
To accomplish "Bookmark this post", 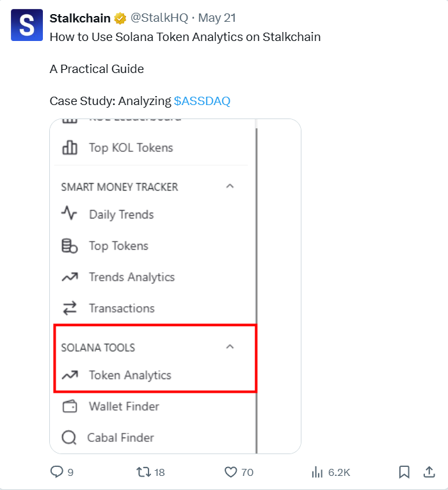I will (404, 472).
